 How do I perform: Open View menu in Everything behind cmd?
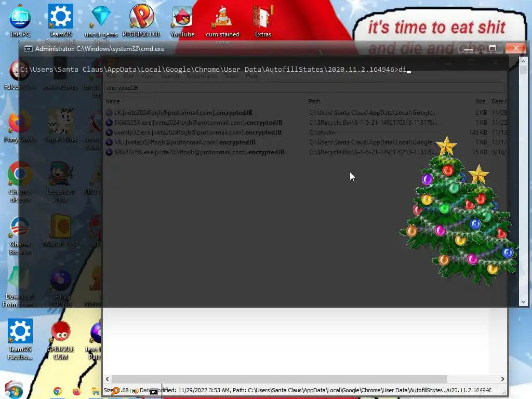(x=147, y=76)
